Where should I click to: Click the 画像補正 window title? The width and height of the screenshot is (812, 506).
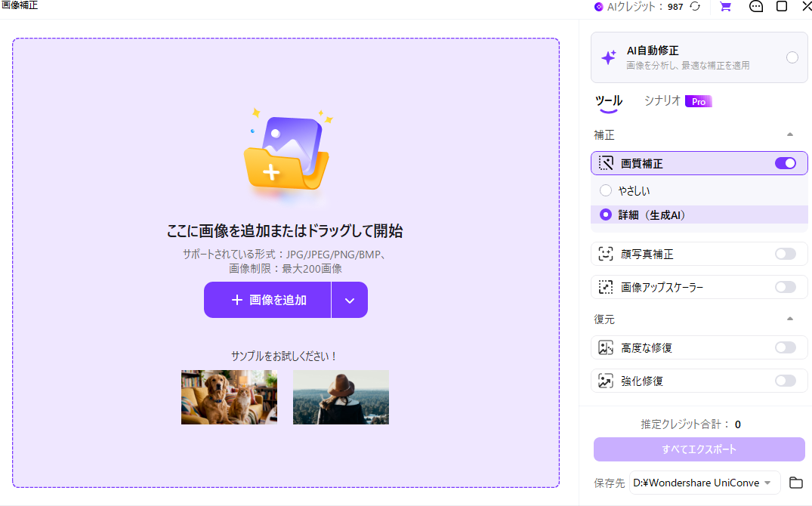[20, 5]
